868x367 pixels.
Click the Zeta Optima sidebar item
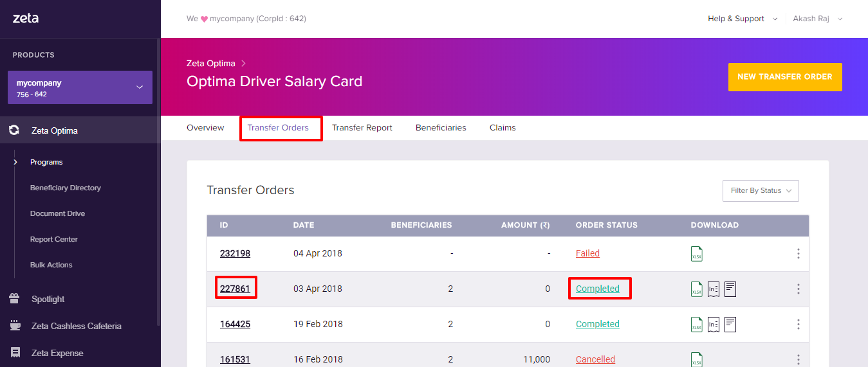point(80,130)
